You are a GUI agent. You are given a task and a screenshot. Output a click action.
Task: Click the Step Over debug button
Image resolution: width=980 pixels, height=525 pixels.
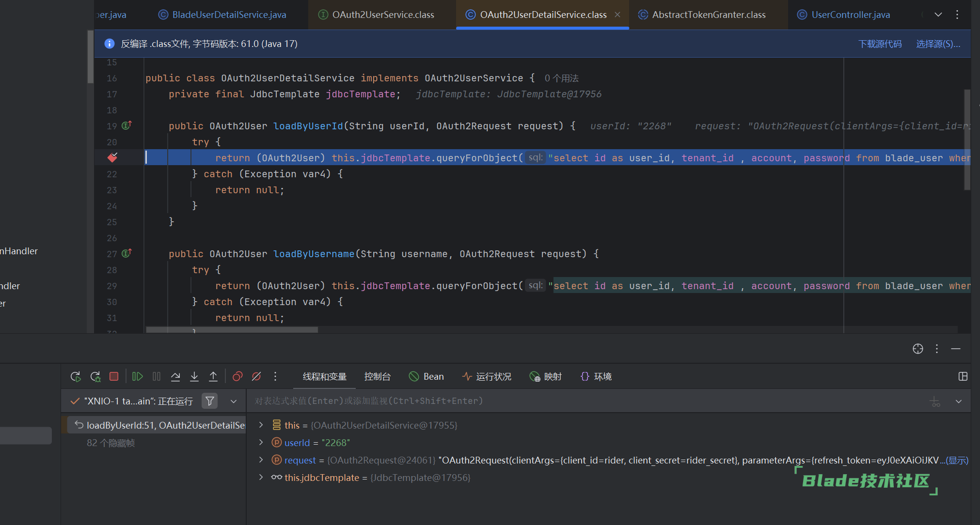coord(175,376)
